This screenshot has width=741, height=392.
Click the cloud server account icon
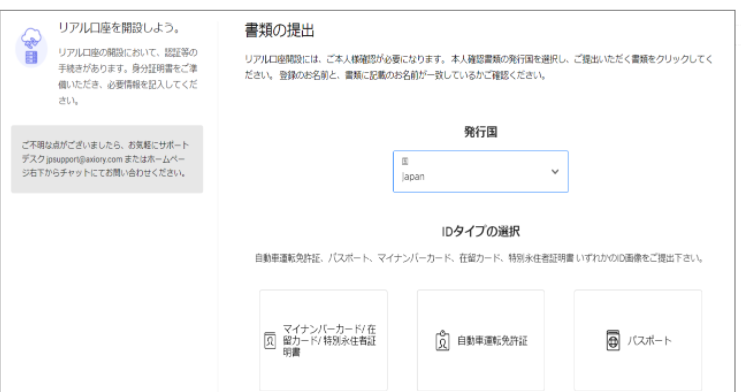(x=31, y=46)
